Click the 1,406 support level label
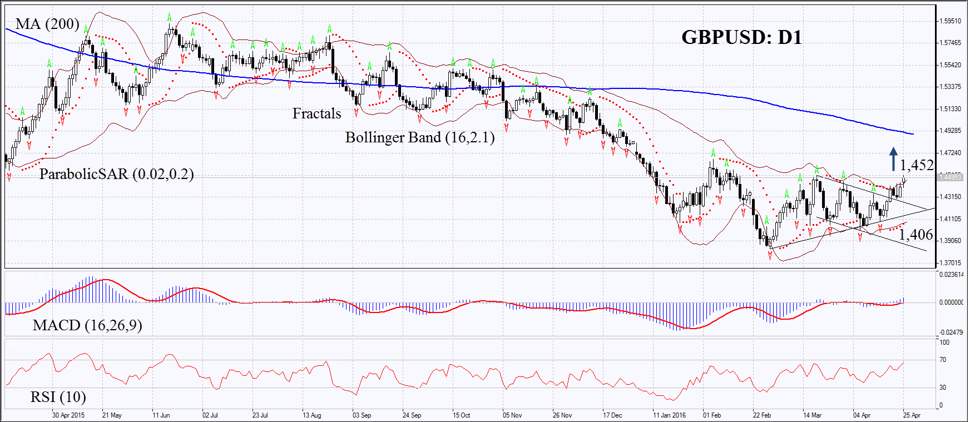980x422 pixels. click(x=916, y=235)
